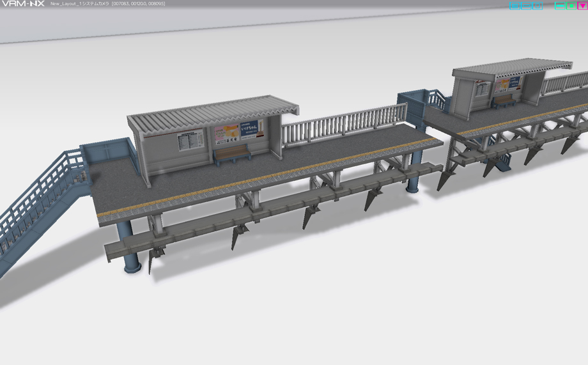Select the timetable board in the near shelter

[x=190, y=139]
